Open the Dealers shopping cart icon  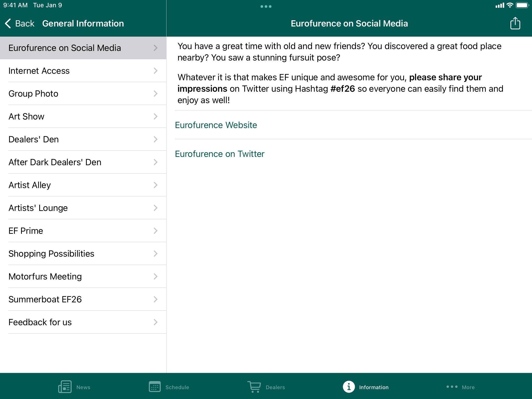click(254, 387)
